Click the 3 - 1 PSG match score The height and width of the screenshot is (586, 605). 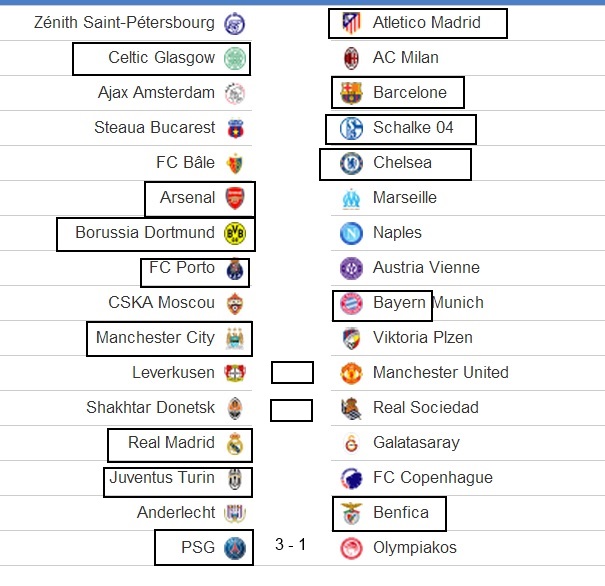[x=291, y=544]
